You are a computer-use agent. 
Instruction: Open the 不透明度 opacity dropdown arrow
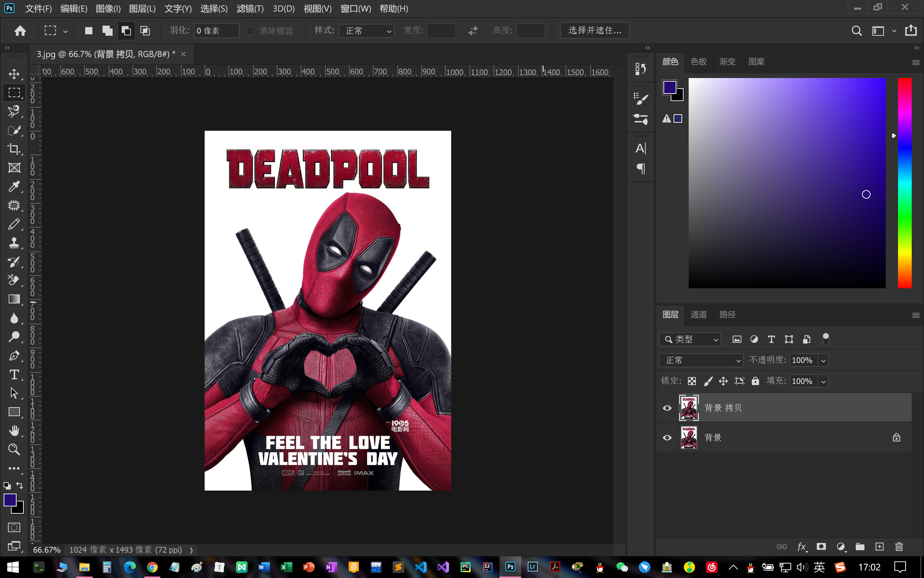click(x=823, y=360)
